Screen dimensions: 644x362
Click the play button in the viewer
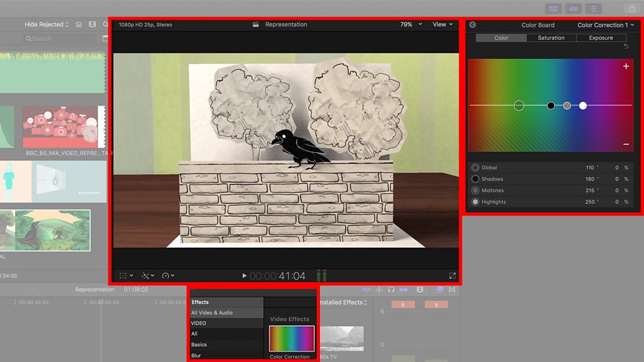[x=244, y=276]
